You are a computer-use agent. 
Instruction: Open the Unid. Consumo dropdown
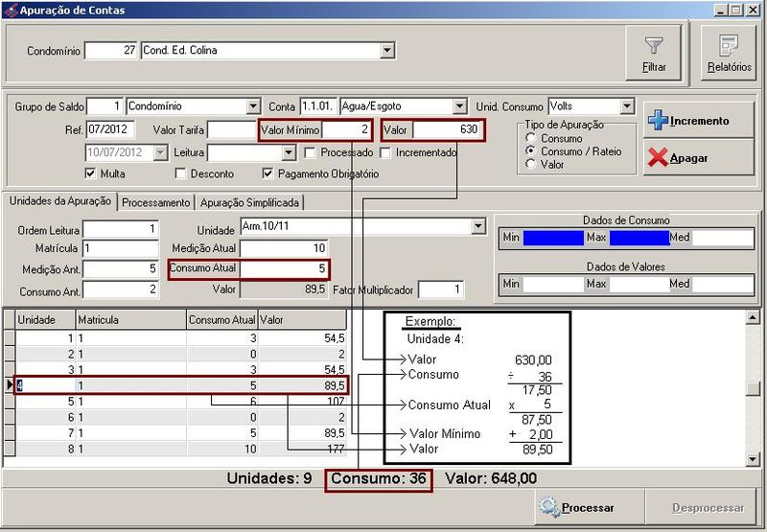[627, 106]
